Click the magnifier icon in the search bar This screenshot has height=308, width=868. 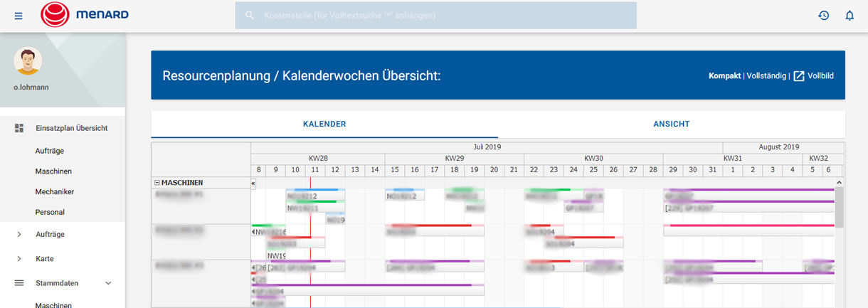(x=250, y=15)
